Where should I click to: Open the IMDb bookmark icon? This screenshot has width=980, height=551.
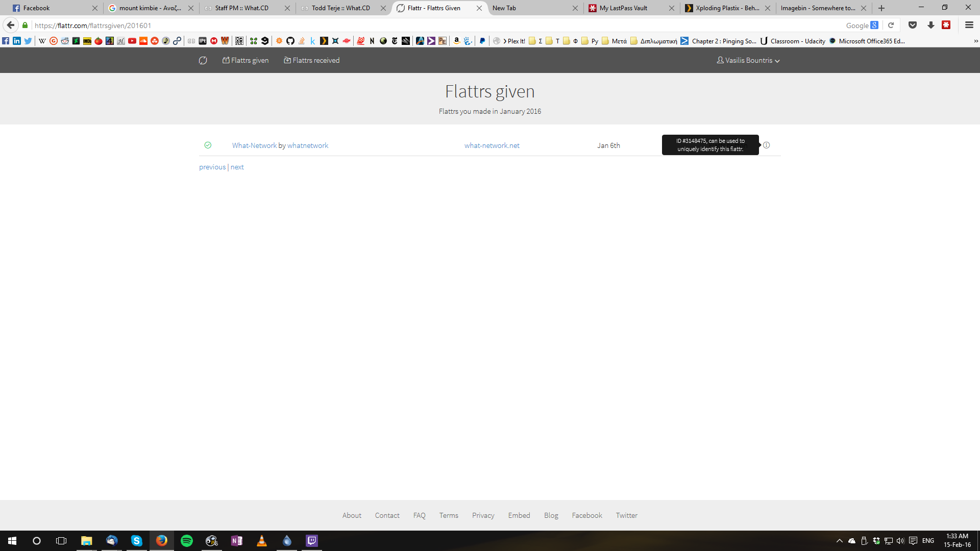pyautogui.click(x=87, y=41)
